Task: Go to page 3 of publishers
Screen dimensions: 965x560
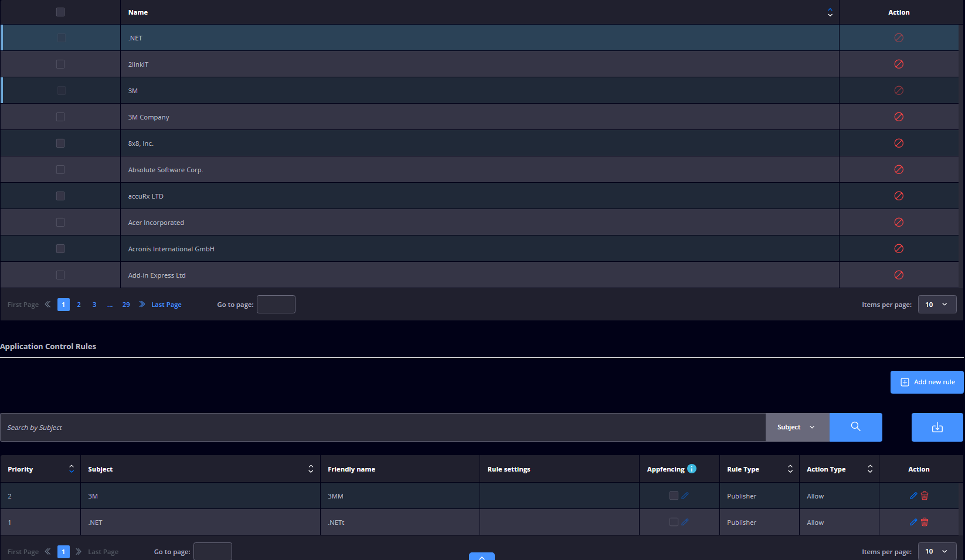Action: 94,304
